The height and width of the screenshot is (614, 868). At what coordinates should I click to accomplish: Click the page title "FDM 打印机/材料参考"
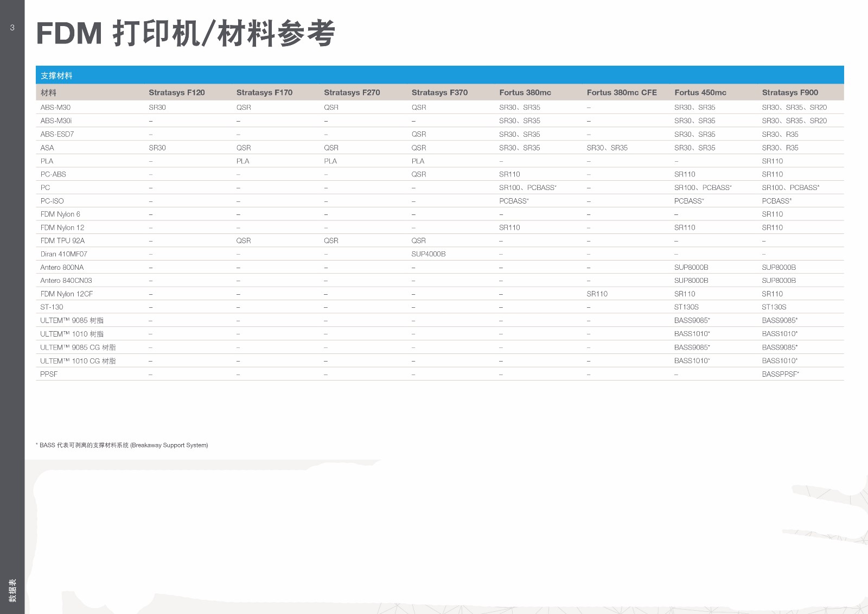pyautogui.click(x=186, y=34)
